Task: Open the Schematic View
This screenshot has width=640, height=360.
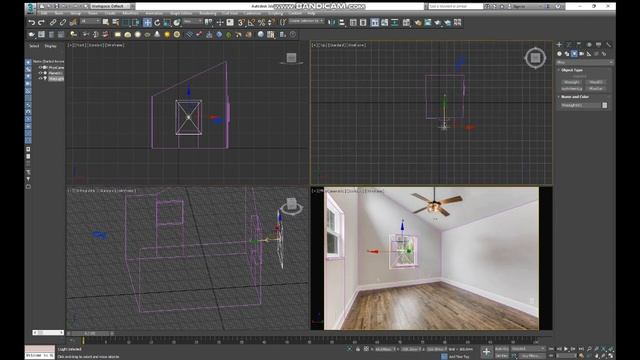Action: click(395, 22)
